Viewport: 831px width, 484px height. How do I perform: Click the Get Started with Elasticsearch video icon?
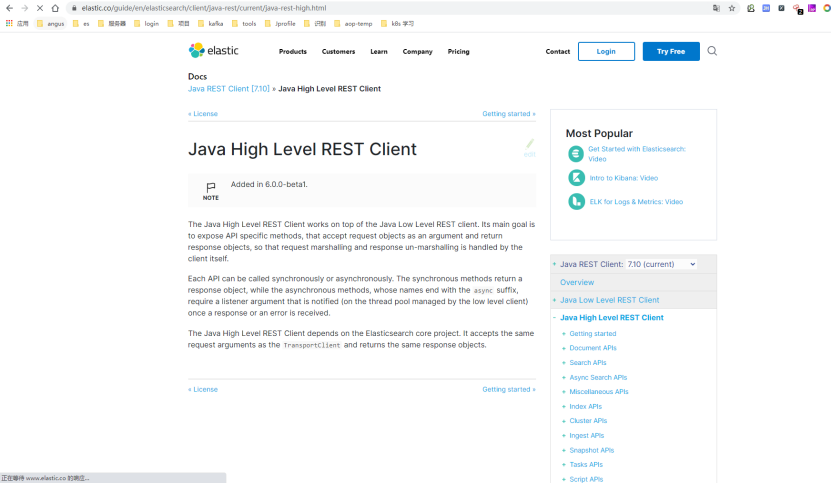point(576,154)
